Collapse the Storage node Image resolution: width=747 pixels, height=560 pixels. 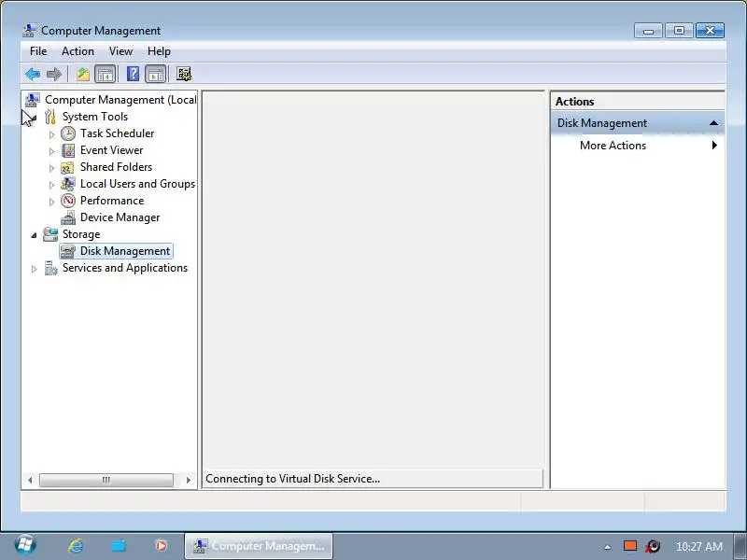coord(35,235)
